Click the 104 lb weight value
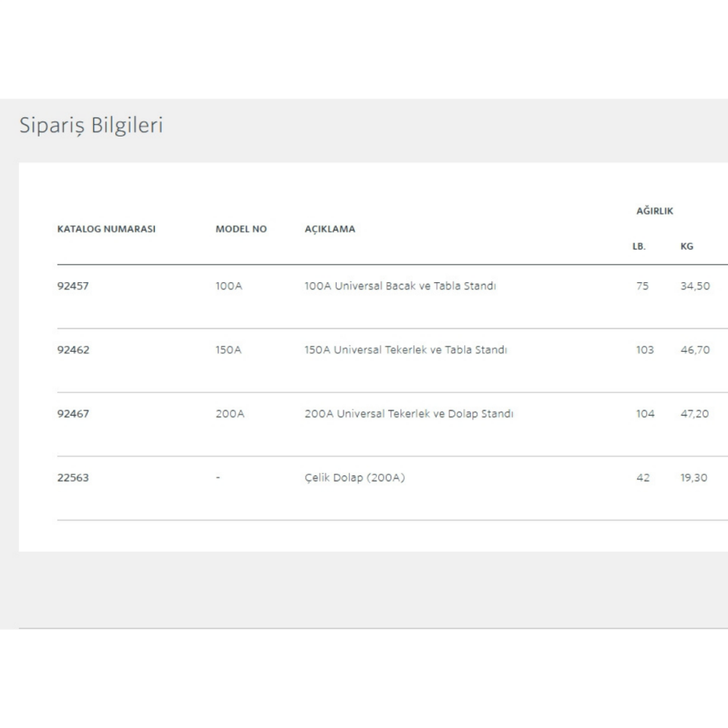The height and width of the screenshot is (728, 728). coord(645,414)
